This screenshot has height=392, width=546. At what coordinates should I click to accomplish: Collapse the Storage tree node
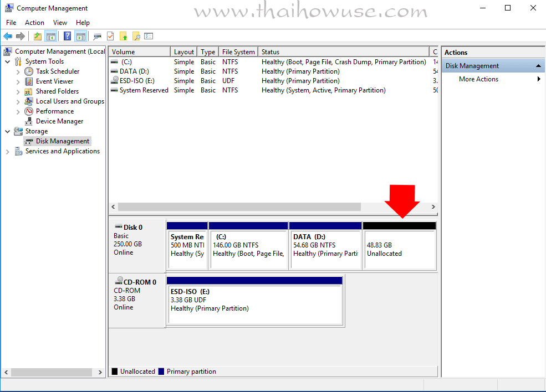[8, 131]
